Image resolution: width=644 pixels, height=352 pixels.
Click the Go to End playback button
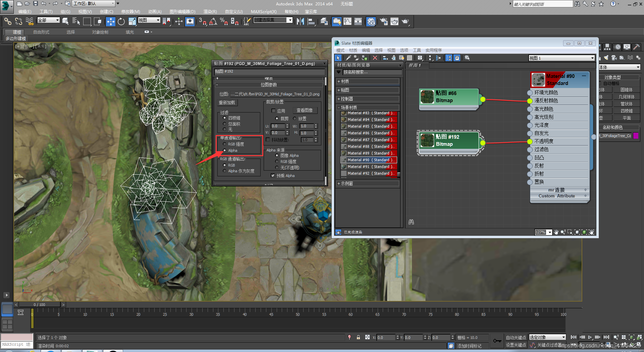[x=606, y=337]
